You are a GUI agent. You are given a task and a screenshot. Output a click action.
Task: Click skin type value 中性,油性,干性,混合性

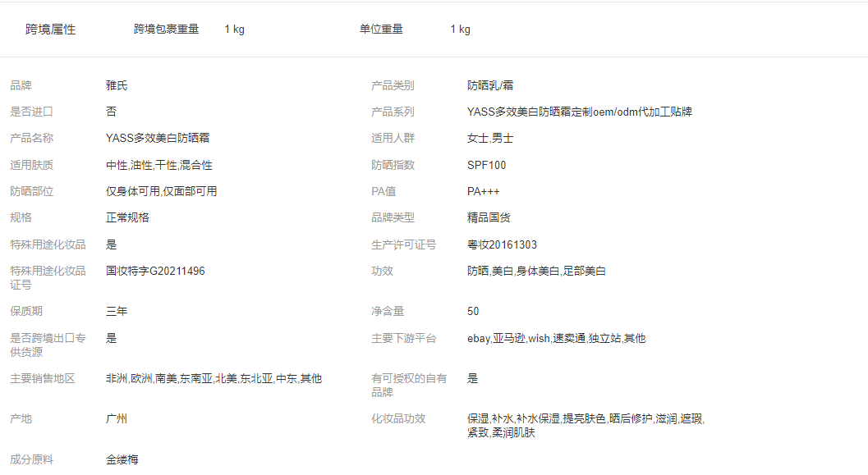158,165
